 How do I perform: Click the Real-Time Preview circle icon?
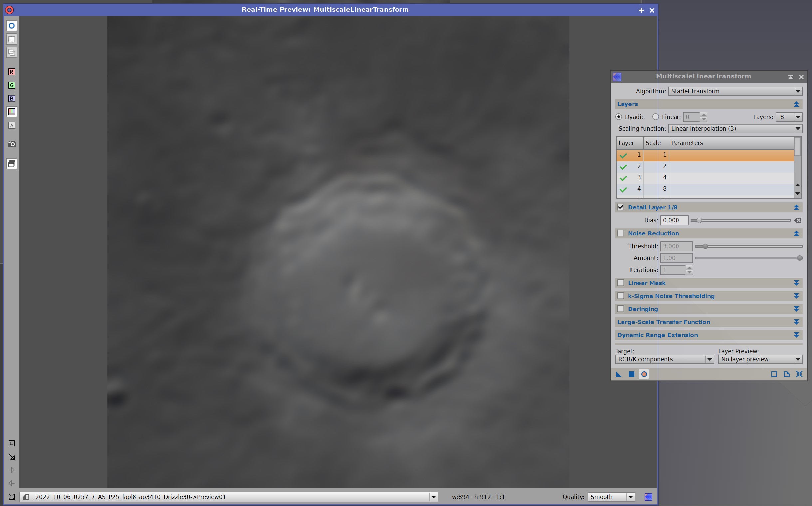pos(644,374)
